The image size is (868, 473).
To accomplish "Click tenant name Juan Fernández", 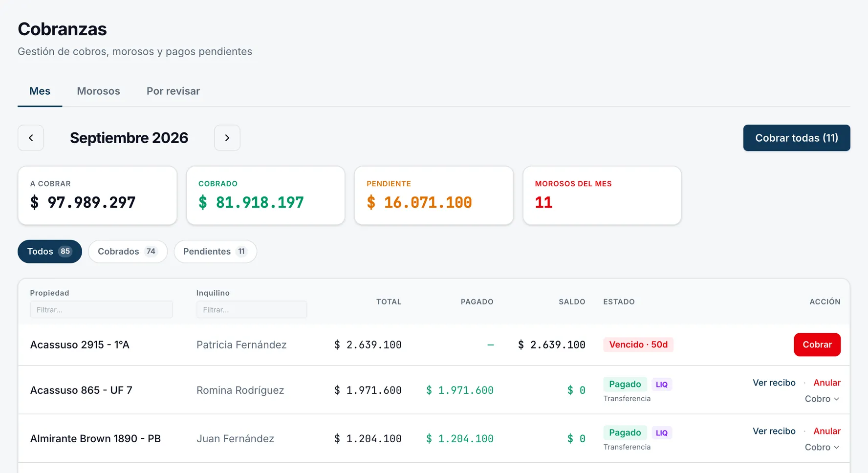I will [x=235, y=439].
